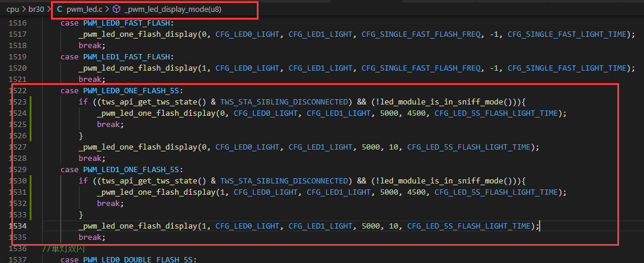Screen dimensions: 644x263
Task: Select line number 1530 in gutter
Action: [17, 181]
